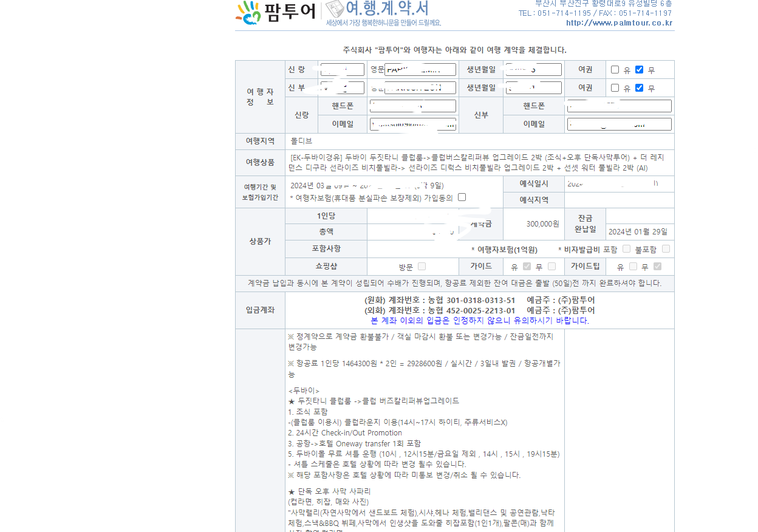Check groom's passport 유 checkbox
Viewport: 758px width, 532px height.
pos(615,70)
